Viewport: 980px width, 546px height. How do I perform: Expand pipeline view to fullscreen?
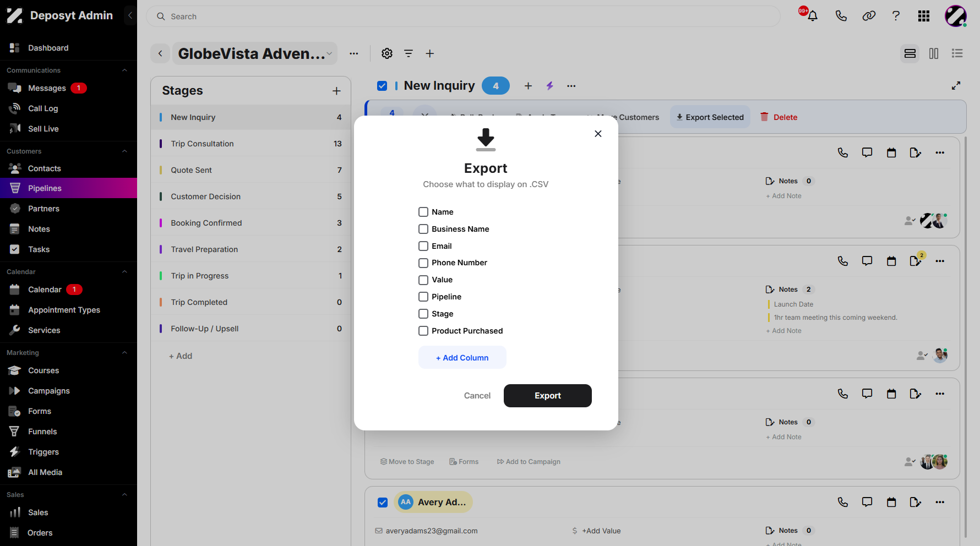(956, 85)
